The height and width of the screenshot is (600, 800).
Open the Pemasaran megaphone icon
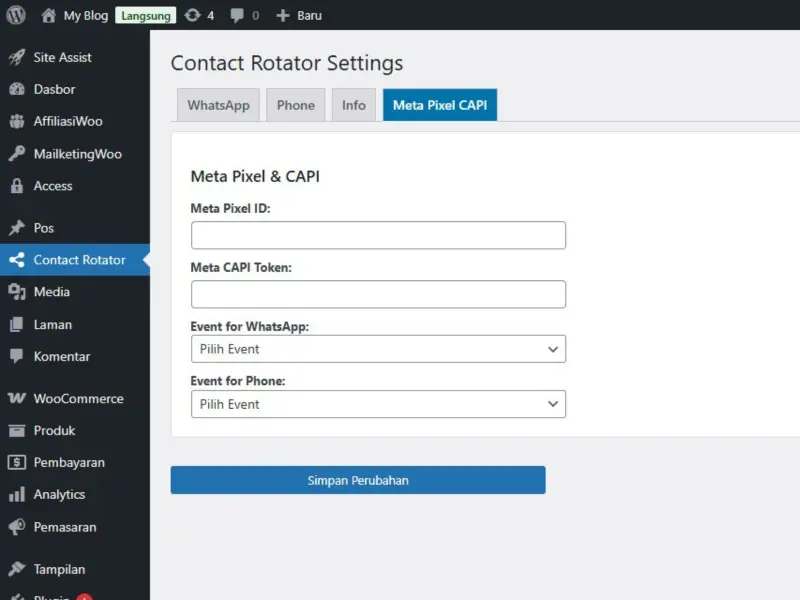16,527
